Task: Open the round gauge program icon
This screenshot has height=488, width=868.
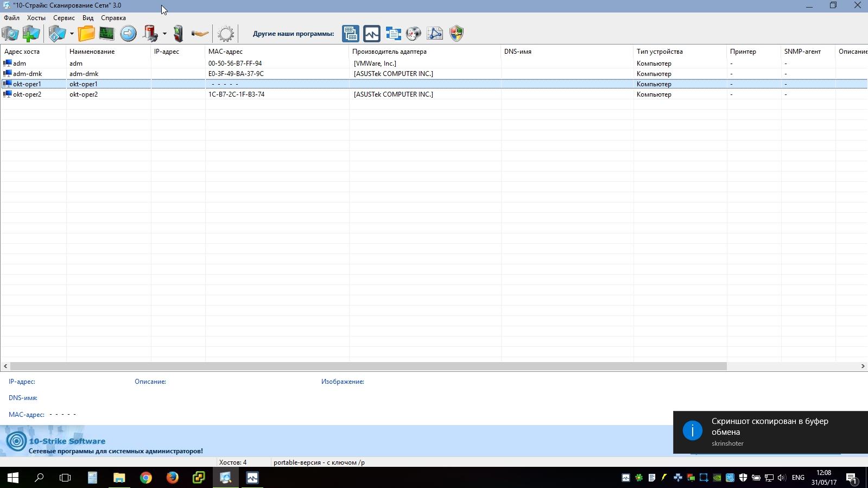Action: 414,34
